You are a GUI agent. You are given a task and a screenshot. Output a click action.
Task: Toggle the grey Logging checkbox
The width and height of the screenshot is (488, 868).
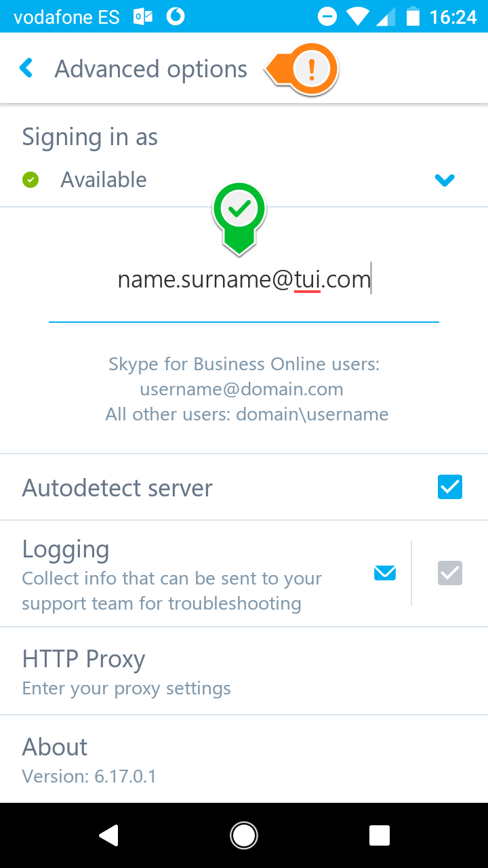450,574
